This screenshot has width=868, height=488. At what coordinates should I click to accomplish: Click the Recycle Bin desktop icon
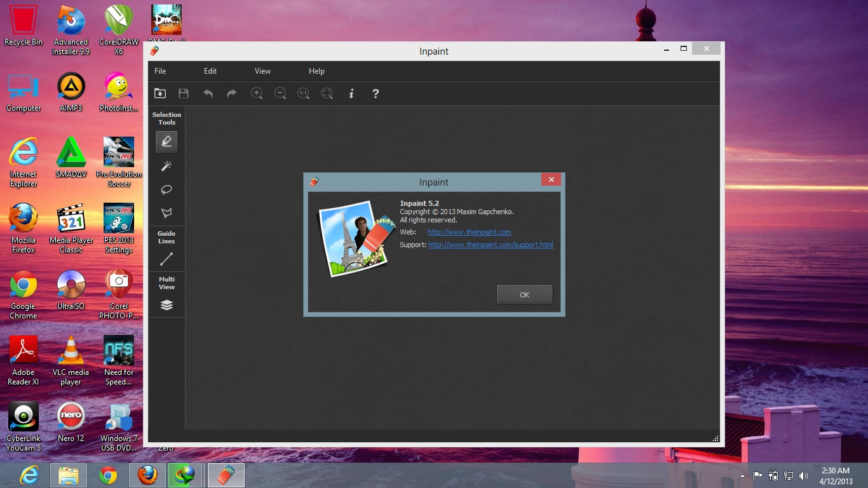click(x=24, y=25)
